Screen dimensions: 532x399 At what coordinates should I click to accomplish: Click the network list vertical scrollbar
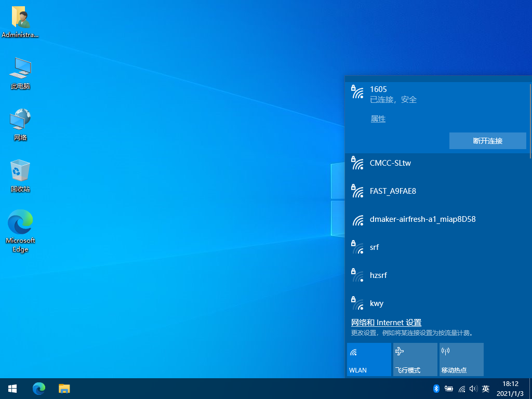click(530, 121)
